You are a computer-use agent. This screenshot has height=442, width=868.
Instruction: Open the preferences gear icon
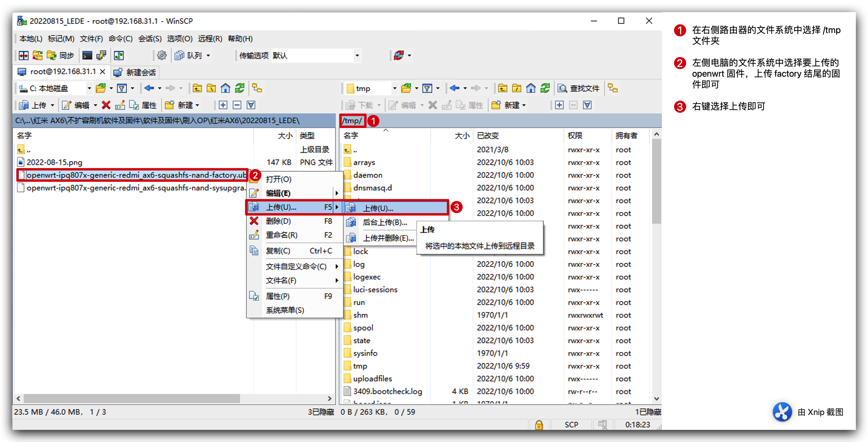162,55
